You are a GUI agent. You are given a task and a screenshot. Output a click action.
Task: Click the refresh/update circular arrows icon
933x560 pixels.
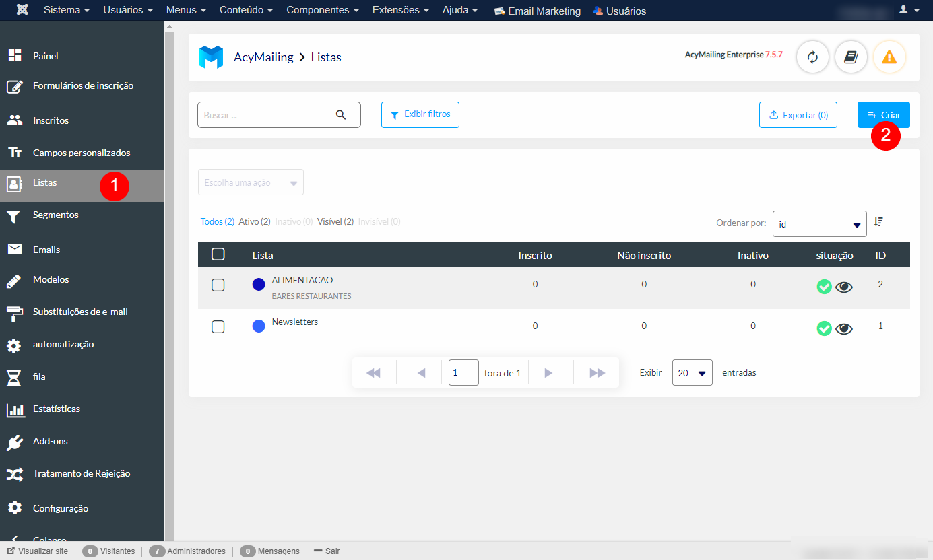click(x=812, y=57)
